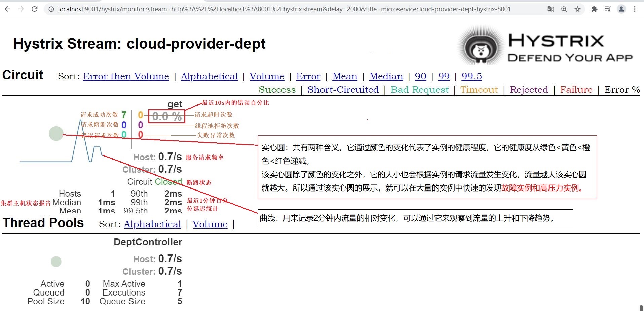The image size is (644, 311).
Task: Open the zoom magnifier icon in address bar
Action: [564, 9]
